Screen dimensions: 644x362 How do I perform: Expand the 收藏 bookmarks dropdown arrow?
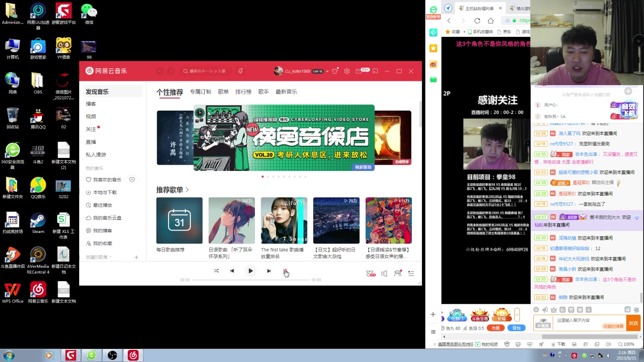click(464, 32)
